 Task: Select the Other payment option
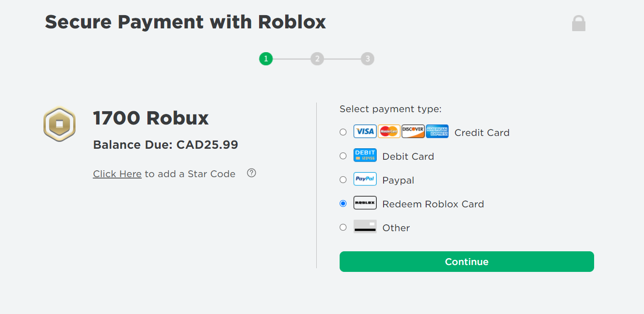pos(343,227)
